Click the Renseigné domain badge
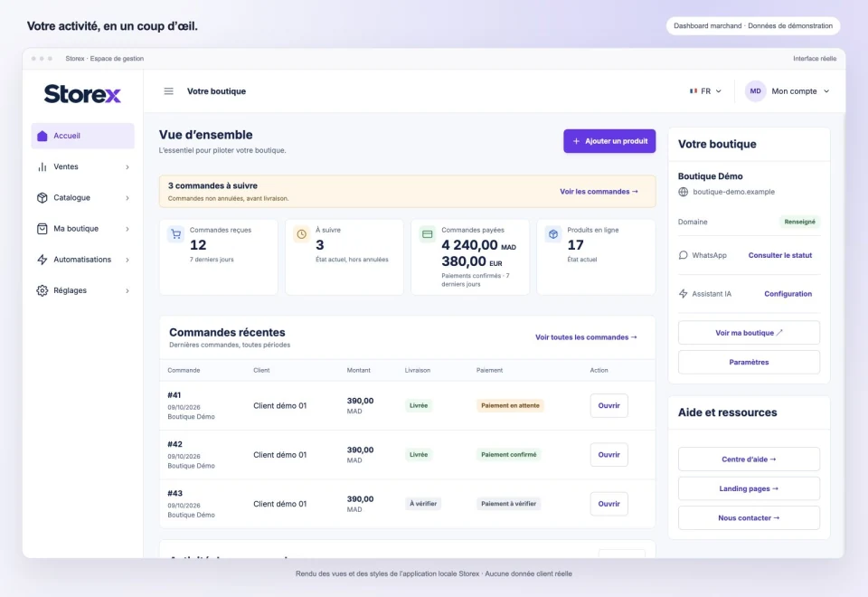Viewport: 868px width, 597px height. (x=799, y=223)
